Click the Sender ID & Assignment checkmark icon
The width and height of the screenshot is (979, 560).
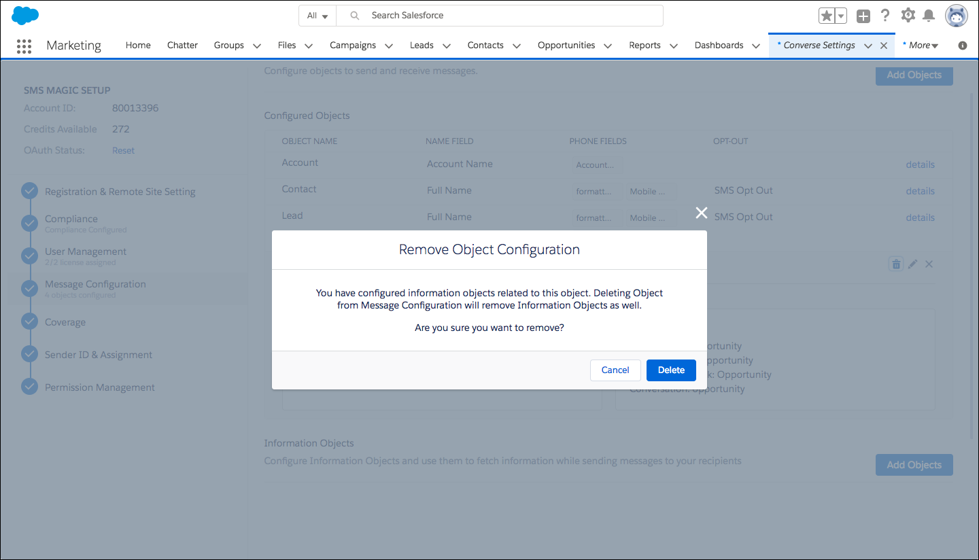pos(29,354)
